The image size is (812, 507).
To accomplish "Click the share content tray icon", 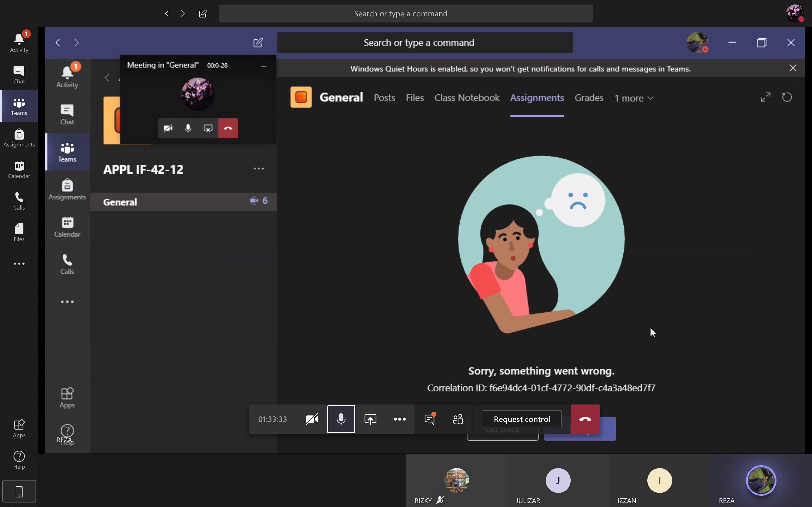I will [x=370, y=419].
